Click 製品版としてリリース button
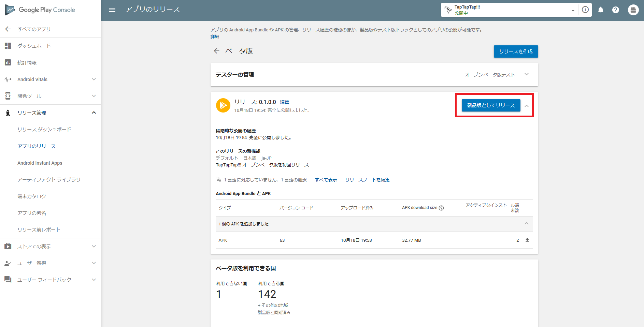This screenshot has width=644, height=327. [x=491, y=105]
